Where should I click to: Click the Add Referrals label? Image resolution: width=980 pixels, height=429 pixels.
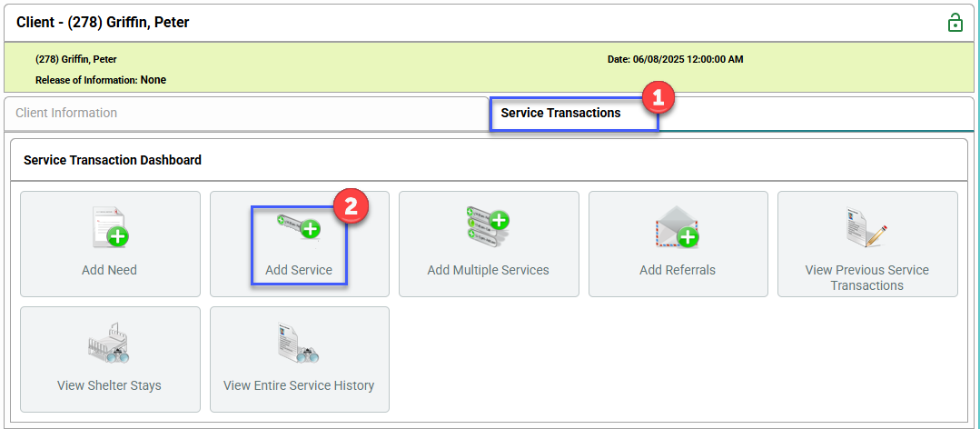click(x=678, y=271)
